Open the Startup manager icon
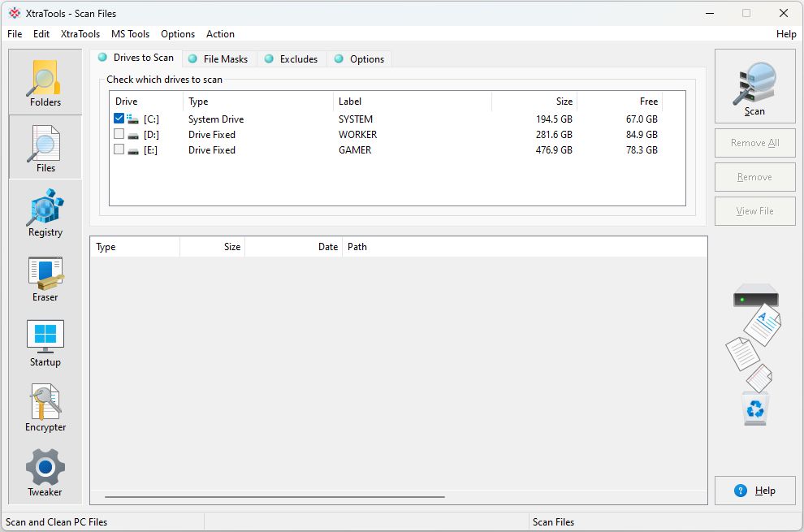Viewport: 804px width, 532px height. tap(45, 343)
